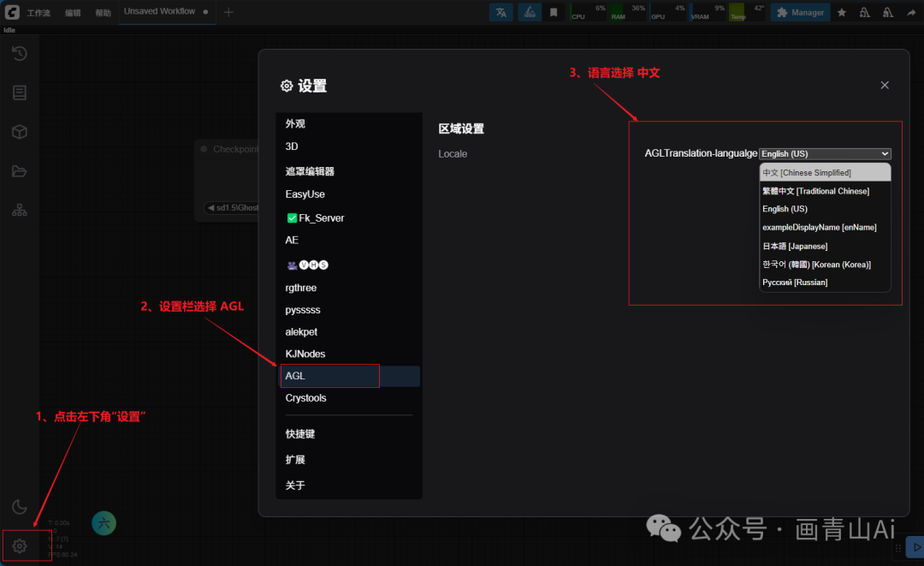Choose 日本語 [Japanese] option
924x566 pixels.
click(x=825, y=246)
